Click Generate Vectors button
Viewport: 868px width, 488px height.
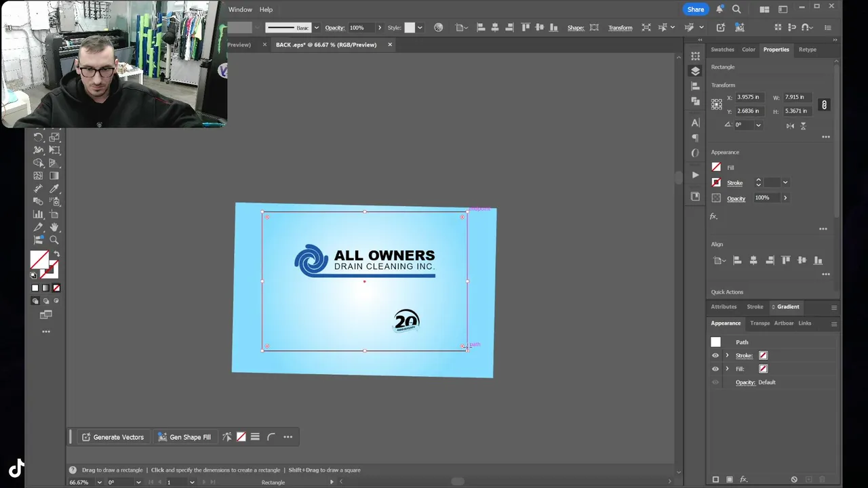coord(113,437)
